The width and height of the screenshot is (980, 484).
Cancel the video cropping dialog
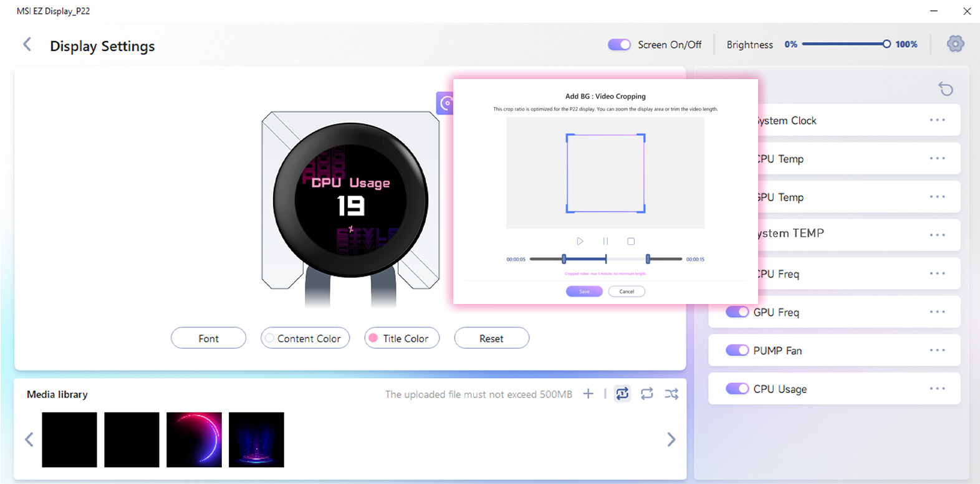pyautogui.click(x=627, y=292)
